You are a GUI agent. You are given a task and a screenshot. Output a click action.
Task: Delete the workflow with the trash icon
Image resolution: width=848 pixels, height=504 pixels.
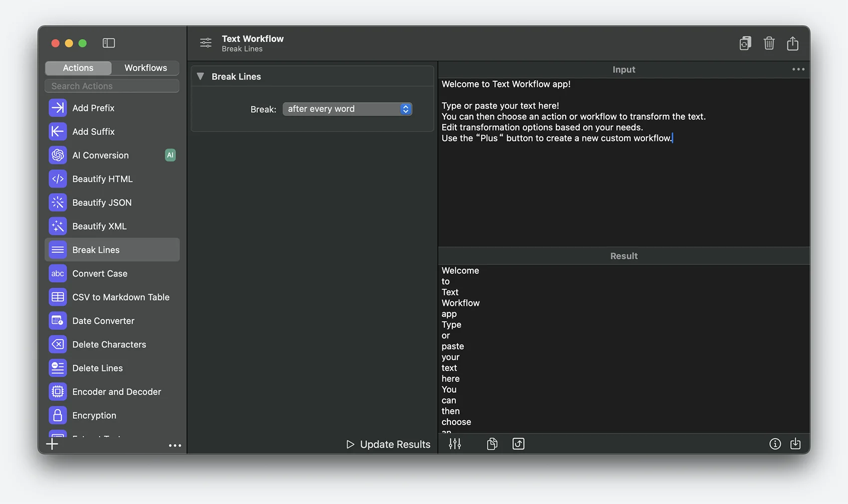[769, 43]
